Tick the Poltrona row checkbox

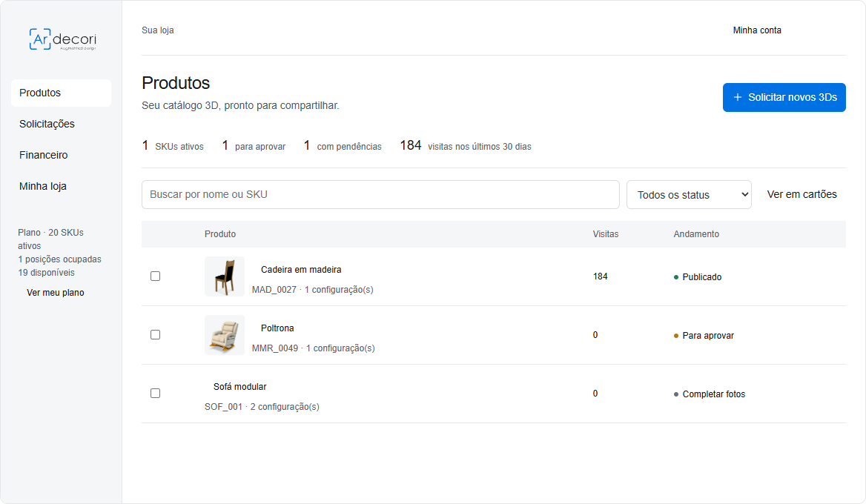[x=155, y=334]
